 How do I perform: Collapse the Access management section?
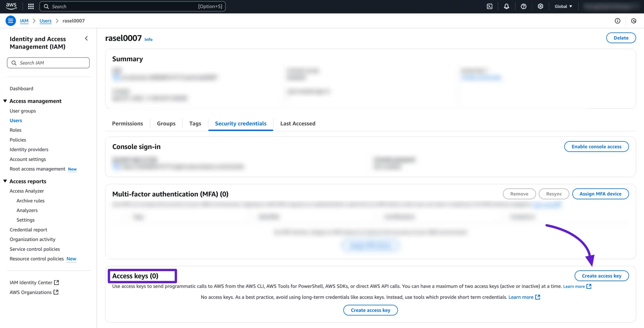click(x=5, y=101)
